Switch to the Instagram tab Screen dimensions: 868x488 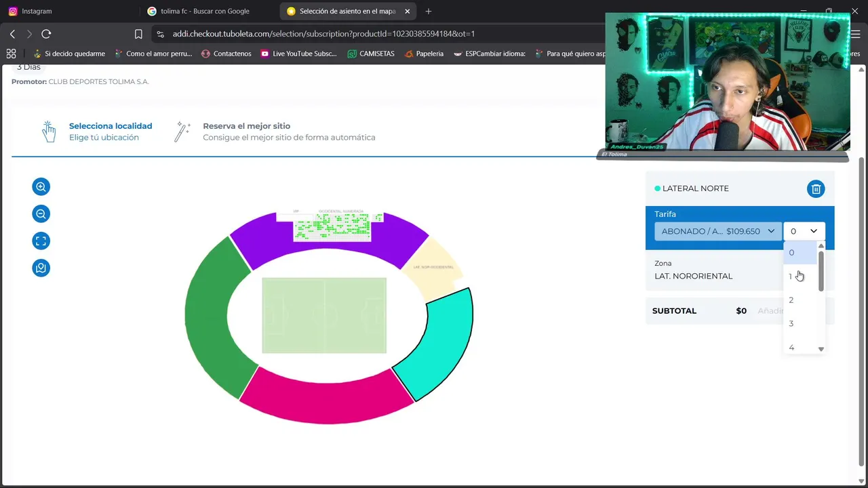coord(69,11)
